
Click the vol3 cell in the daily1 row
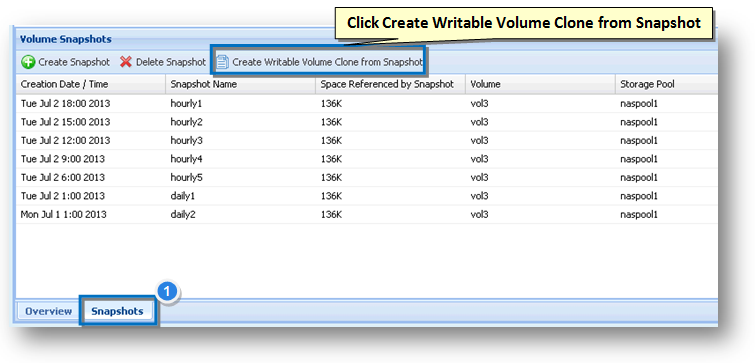pyautogui.click(x=540, y=196)
